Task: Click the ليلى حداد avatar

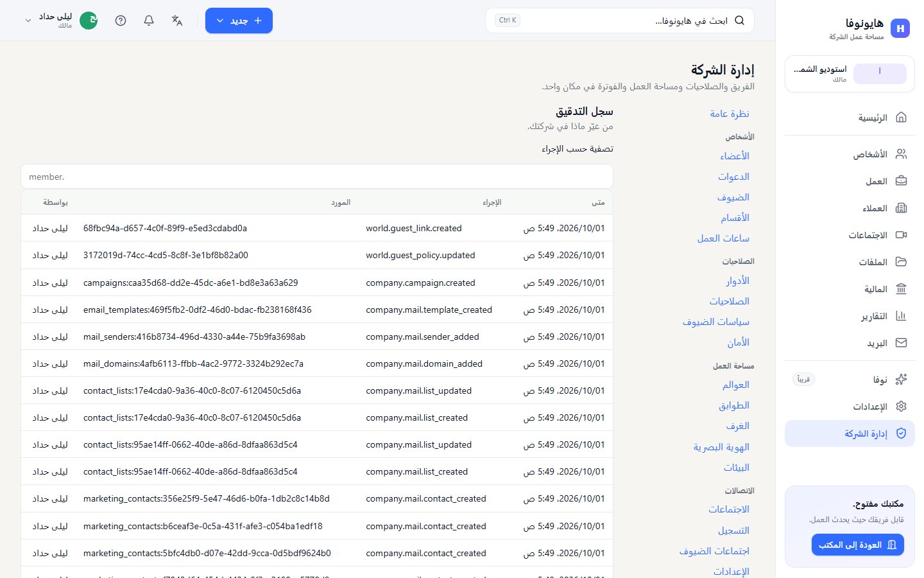Action: point(89,21)
